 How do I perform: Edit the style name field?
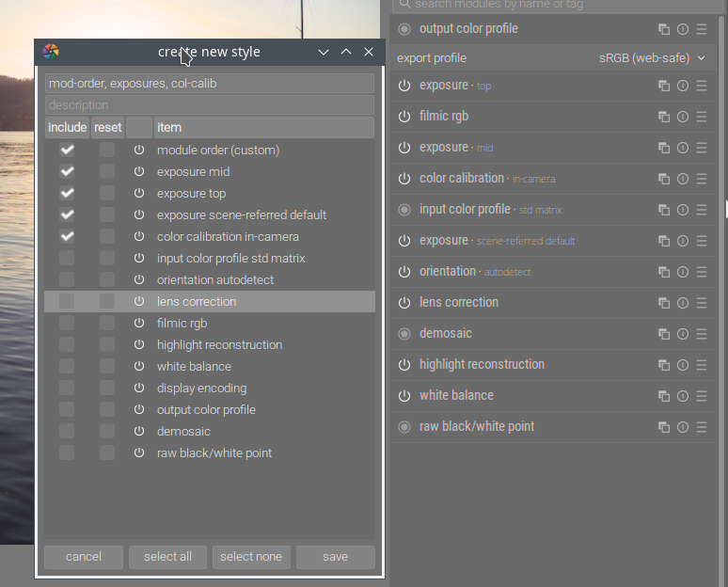click(210, 84)
